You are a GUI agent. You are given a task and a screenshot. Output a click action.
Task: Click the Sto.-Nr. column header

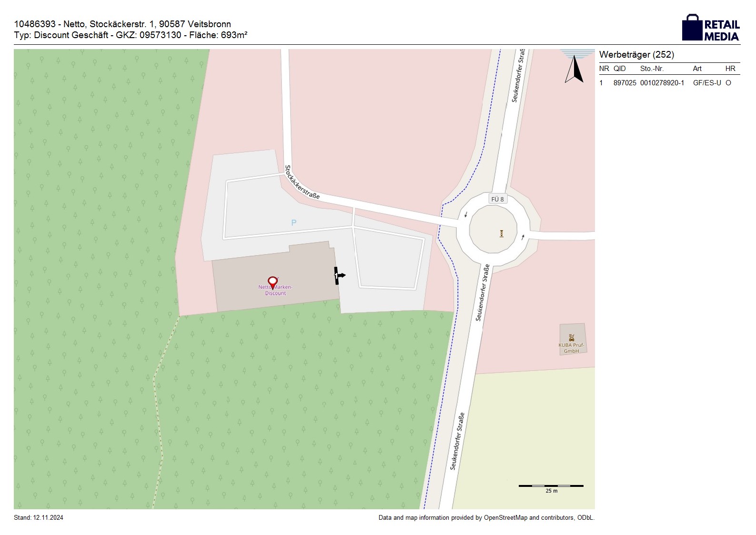pyautogui.click(x=652, y=69)
